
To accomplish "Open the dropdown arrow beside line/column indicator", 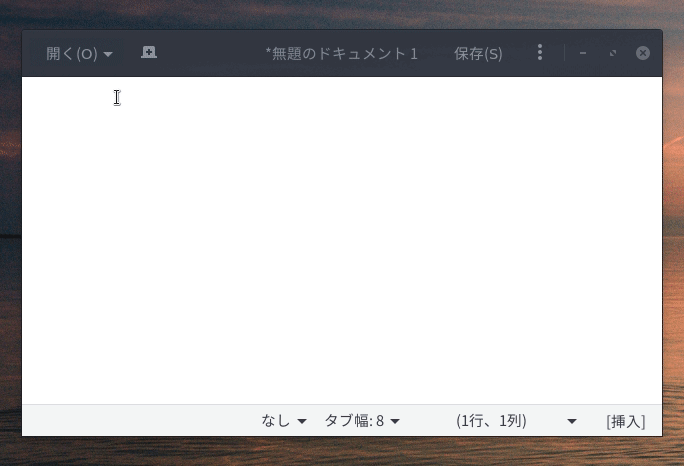I will (x=571, y=421).
